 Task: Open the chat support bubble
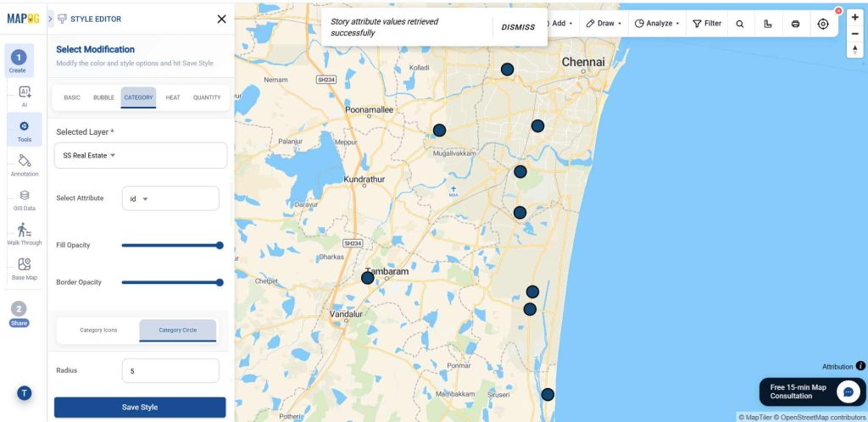[x=848, y=391]
